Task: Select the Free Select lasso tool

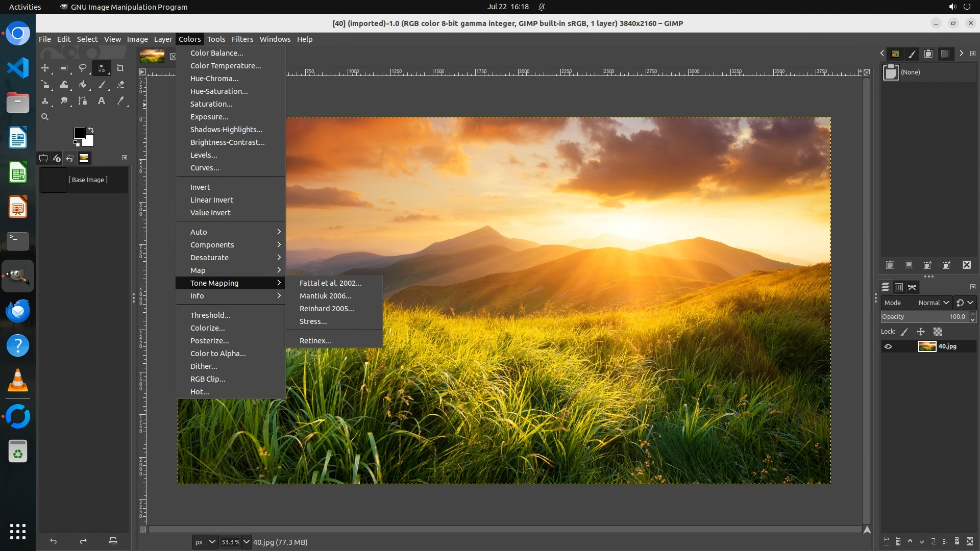Action: [x=82, y=68]
